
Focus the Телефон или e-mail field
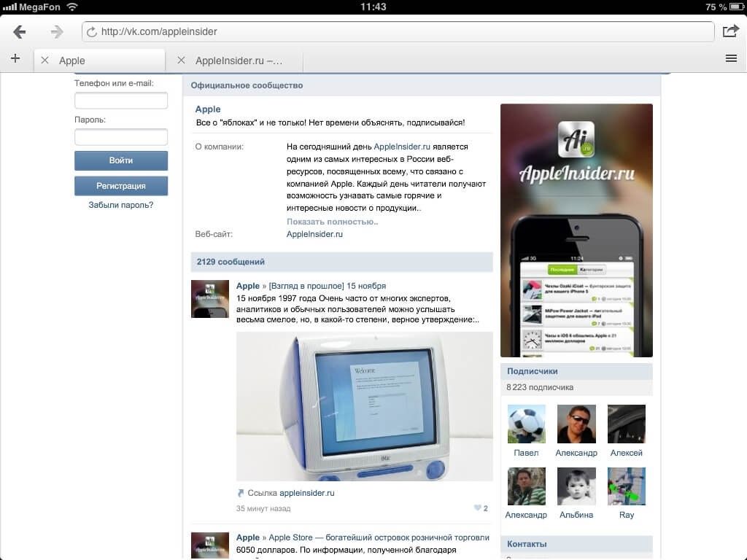tap(121, 101)
